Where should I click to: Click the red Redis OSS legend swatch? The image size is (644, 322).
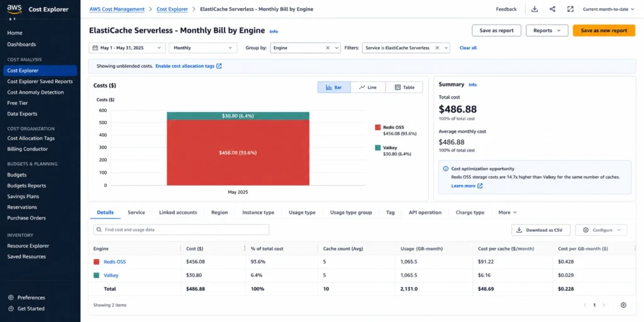(377, 127)
